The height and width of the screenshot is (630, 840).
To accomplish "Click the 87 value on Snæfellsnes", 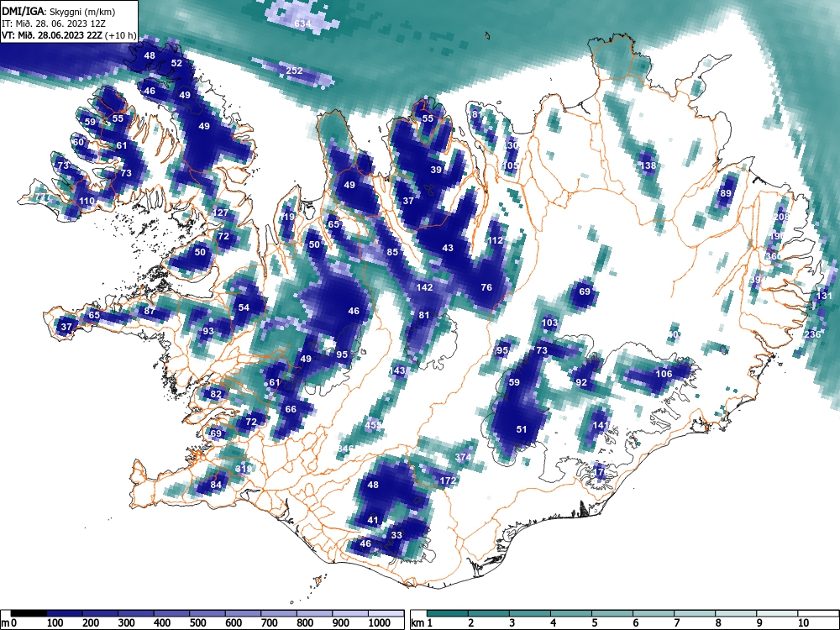I will [150, 311].
